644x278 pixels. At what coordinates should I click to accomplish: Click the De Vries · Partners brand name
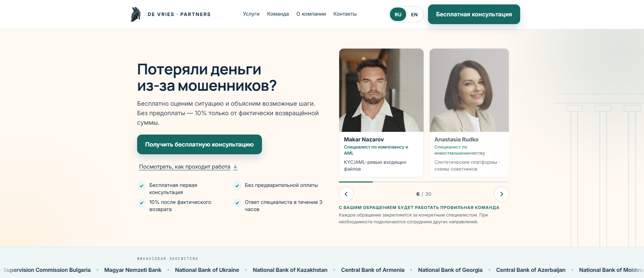pyautogui.click(x=179, y=14)
